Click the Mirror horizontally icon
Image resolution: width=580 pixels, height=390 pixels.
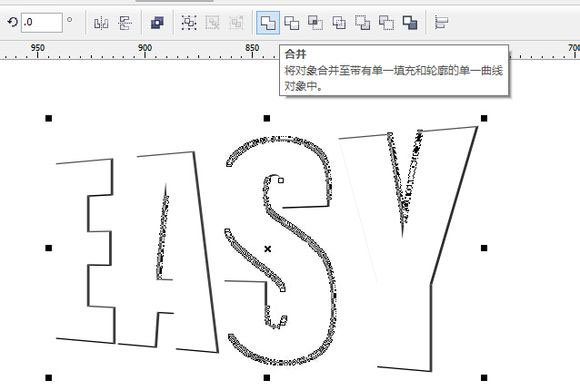coord(101,23)
